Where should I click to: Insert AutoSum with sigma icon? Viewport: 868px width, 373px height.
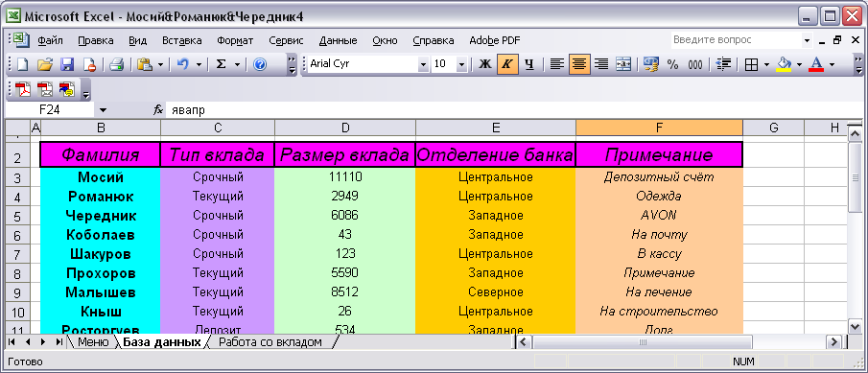pos(221,65)
